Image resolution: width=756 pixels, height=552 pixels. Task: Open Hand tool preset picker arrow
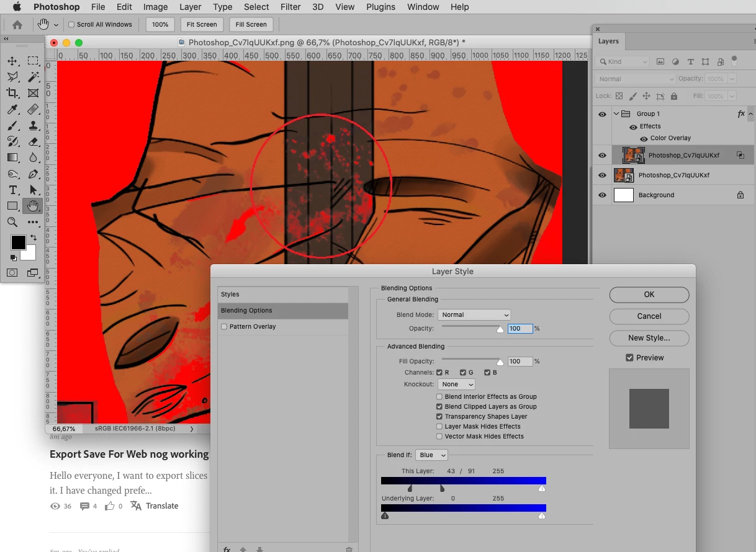pyautogui.click(x=56, y=25)
